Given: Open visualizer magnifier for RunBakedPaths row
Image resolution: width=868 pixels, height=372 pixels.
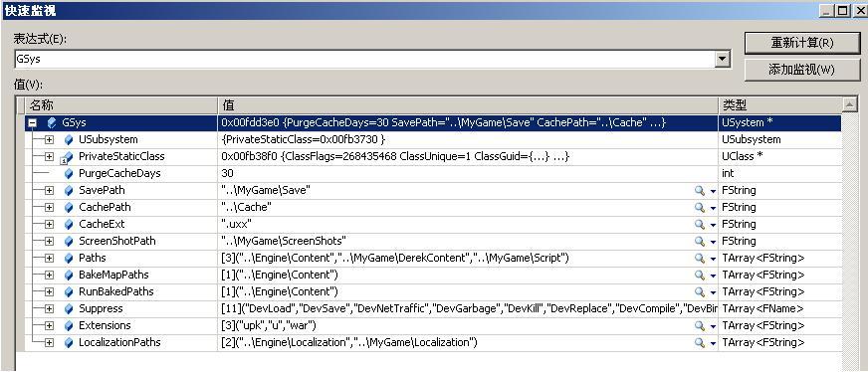Looking at the screenshot, I should [x=700, y=291].
